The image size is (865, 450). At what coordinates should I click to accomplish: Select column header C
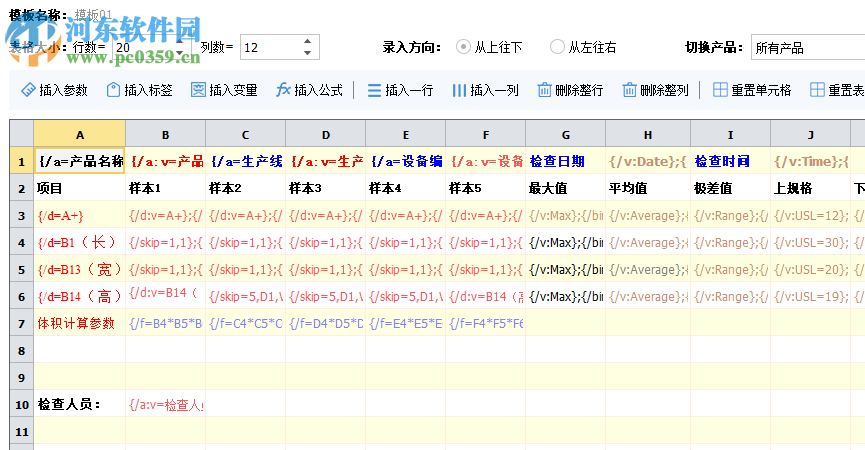coord(245,134)
